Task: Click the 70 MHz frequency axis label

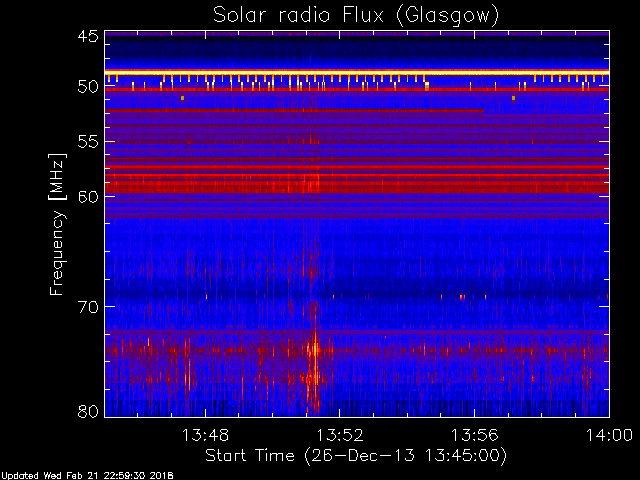Action: [x=88, y=307]
